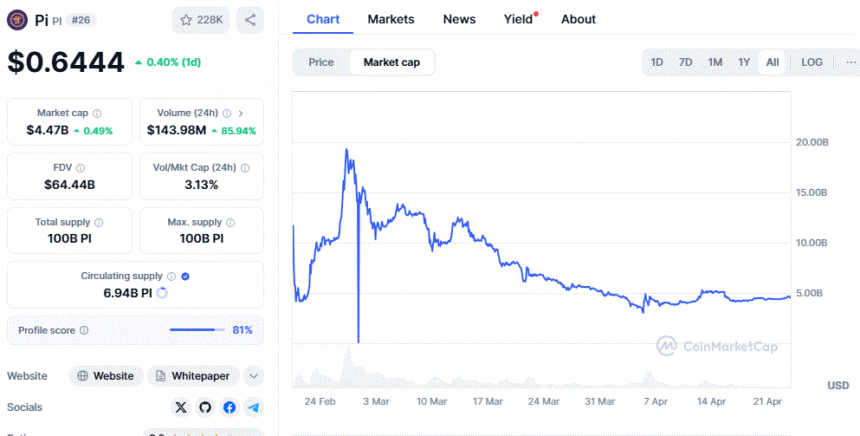Click the 24 Feb date label

[x=320, y=401]
